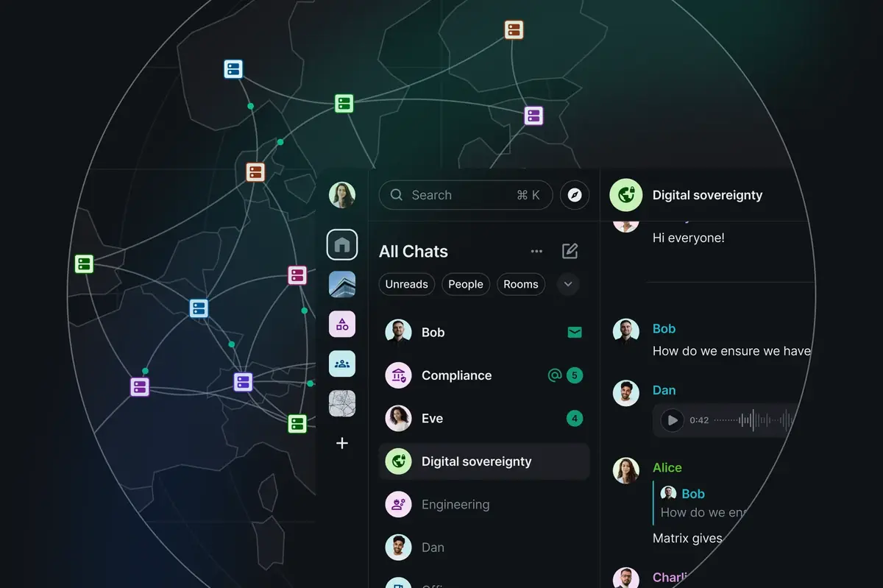883x588 pixels.
Task: Filter chats by Unreads
Action: [x=407, y=284]
